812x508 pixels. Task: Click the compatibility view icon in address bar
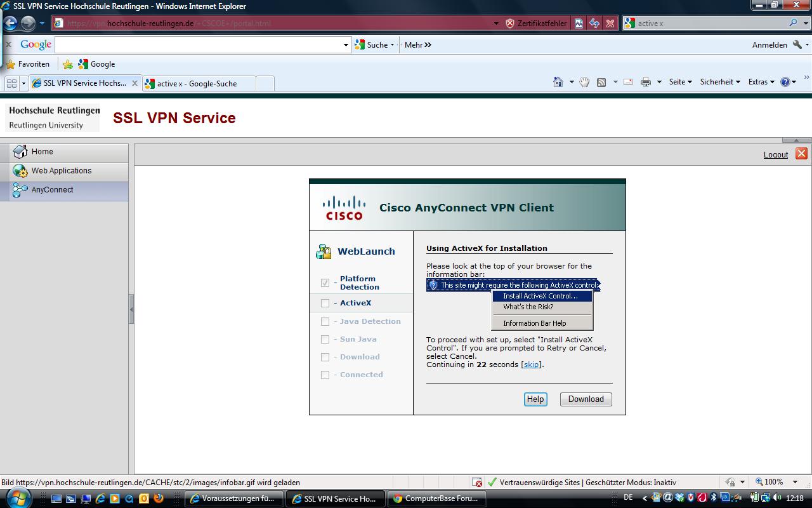pos(579,23)
